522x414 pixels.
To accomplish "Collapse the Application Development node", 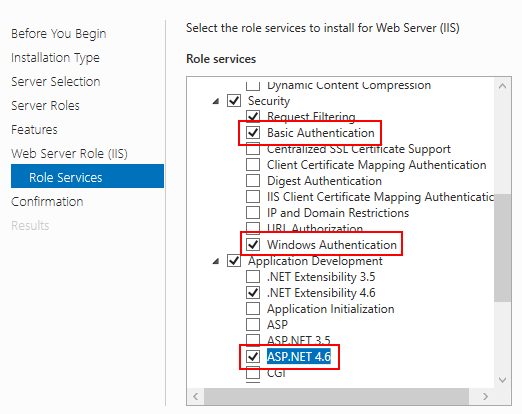I will tap(216, 261).
